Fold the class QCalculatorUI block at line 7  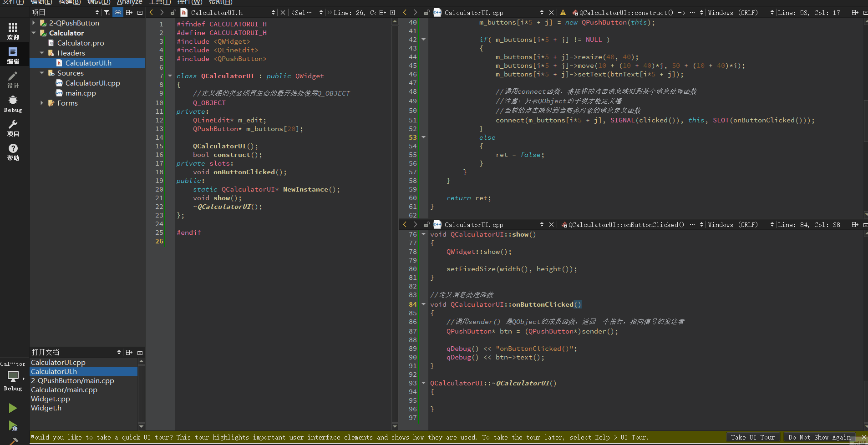click(x=170, y=76)
